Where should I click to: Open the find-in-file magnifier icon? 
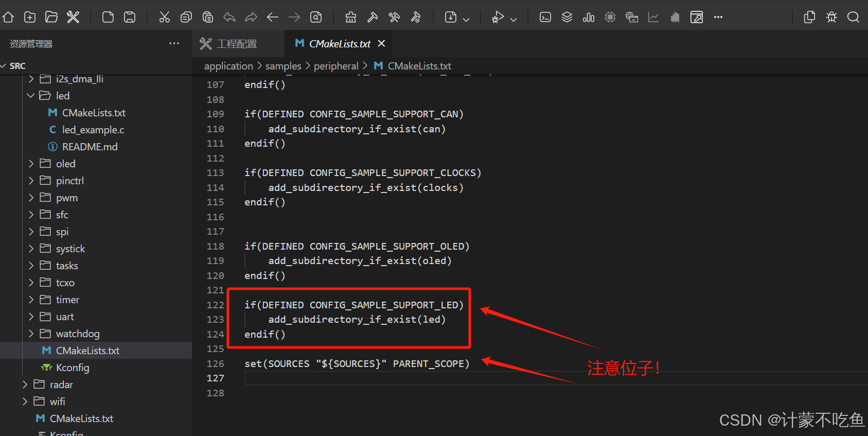point(316,18)
